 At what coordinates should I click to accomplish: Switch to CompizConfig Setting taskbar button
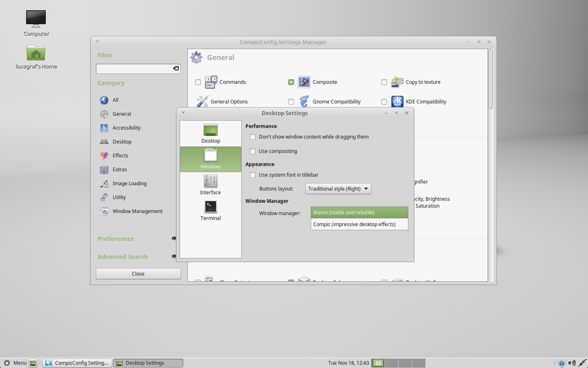77,363
